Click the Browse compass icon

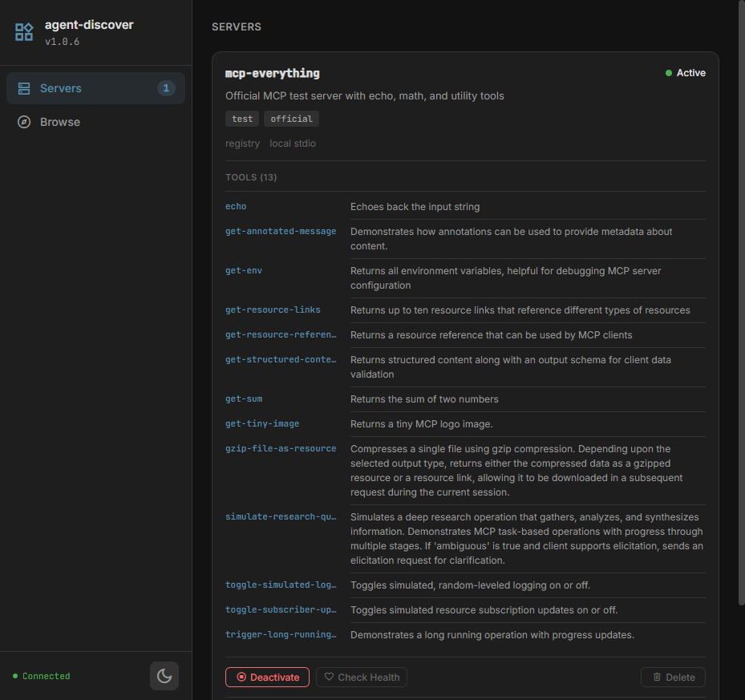click(x=25, y=122)
